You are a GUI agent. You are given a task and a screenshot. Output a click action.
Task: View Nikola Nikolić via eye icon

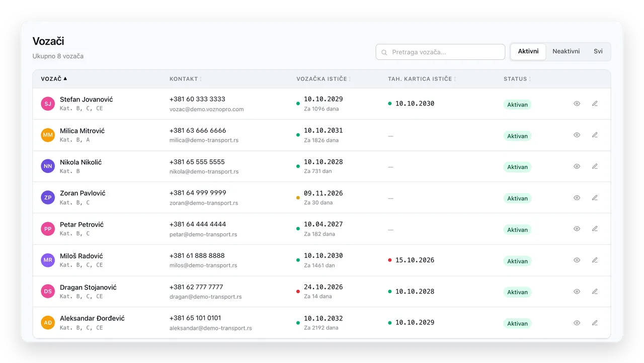click(x=577, y=166)
